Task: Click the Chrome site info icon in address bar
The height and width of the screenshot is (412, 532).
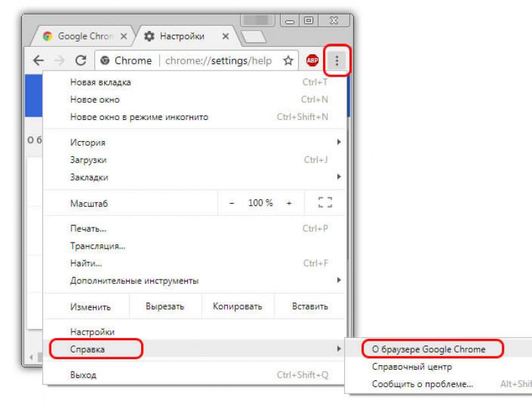Action: [x=105, y=61]
